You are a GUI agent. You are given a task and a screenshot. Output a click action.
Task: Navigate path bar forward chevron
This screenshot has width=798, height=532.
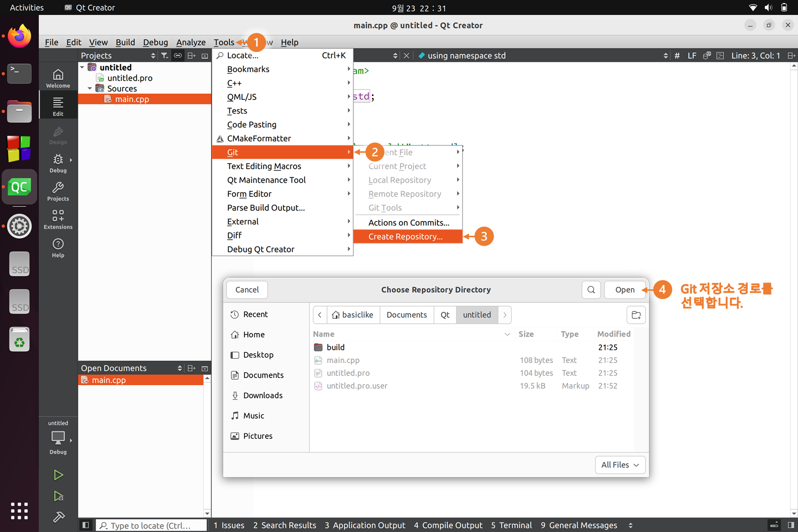click(505, 315)
